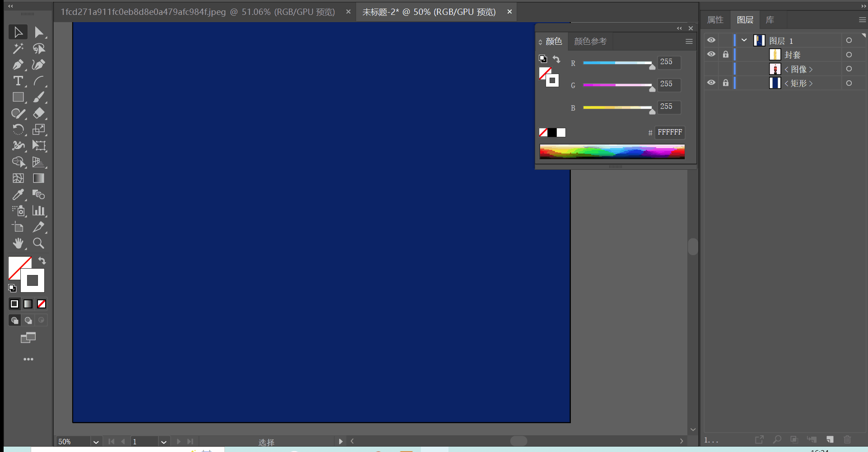Activate the Zoom tool

(x=39, y=243)
